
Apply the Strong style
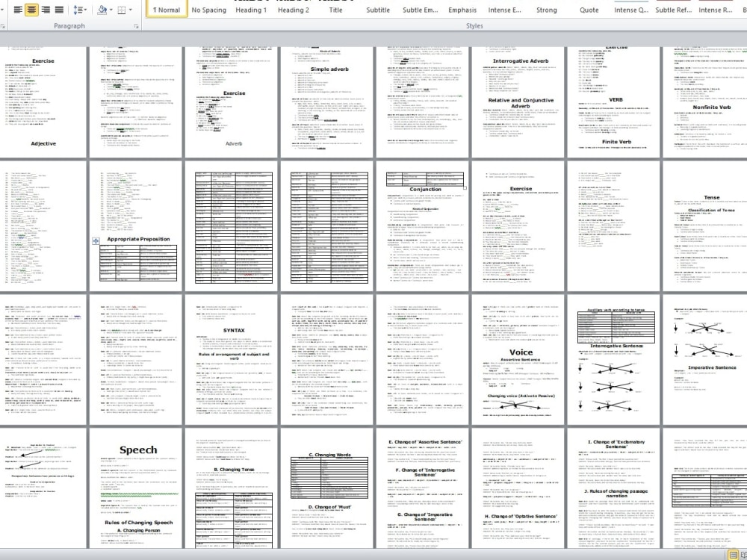[547, 10]
